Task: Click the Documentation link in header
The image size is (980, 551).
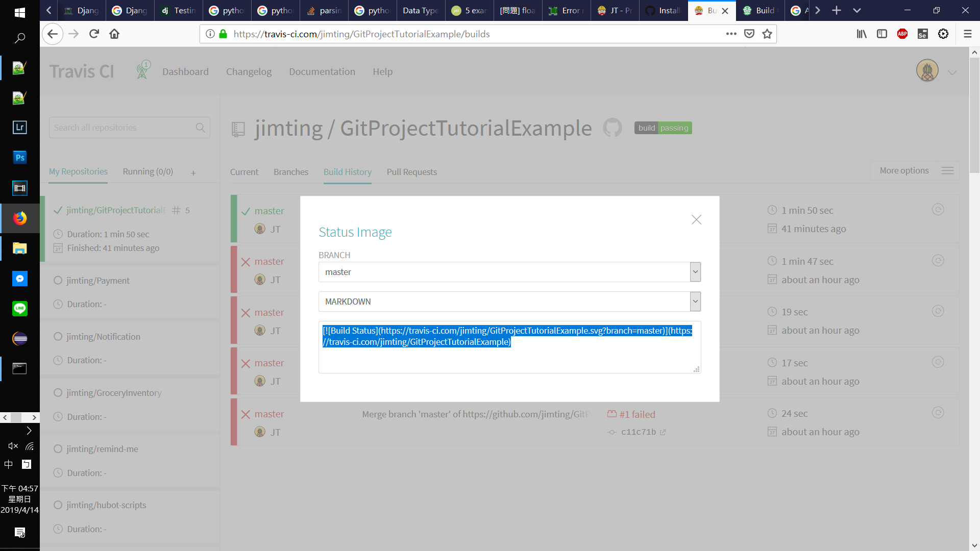Action: click(x=322, y=71)
